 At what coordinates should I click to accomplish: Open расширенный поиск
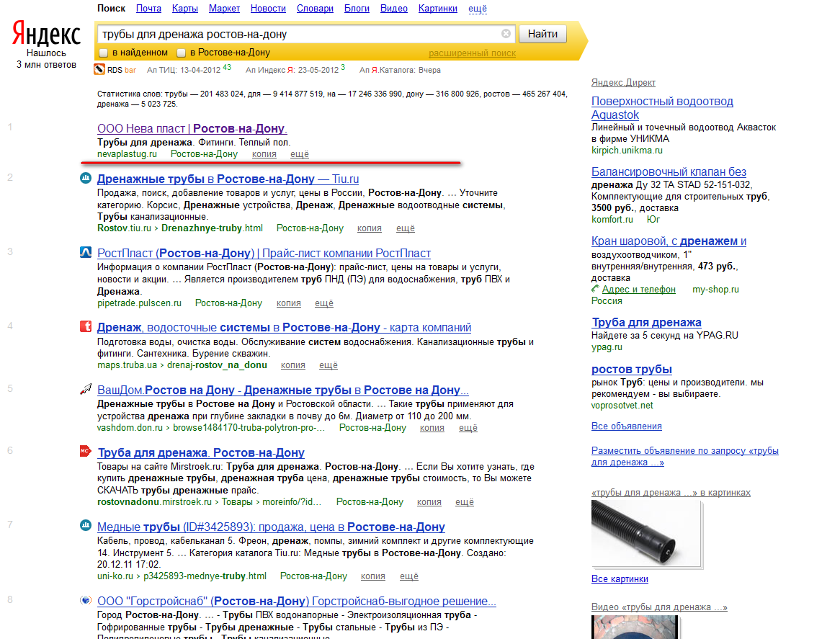click(472, 53)
